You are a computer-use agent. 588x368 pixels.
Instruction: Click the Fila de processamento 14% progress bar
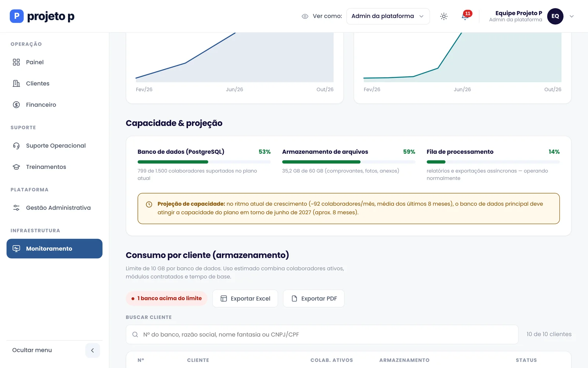(x=493, y=162)
